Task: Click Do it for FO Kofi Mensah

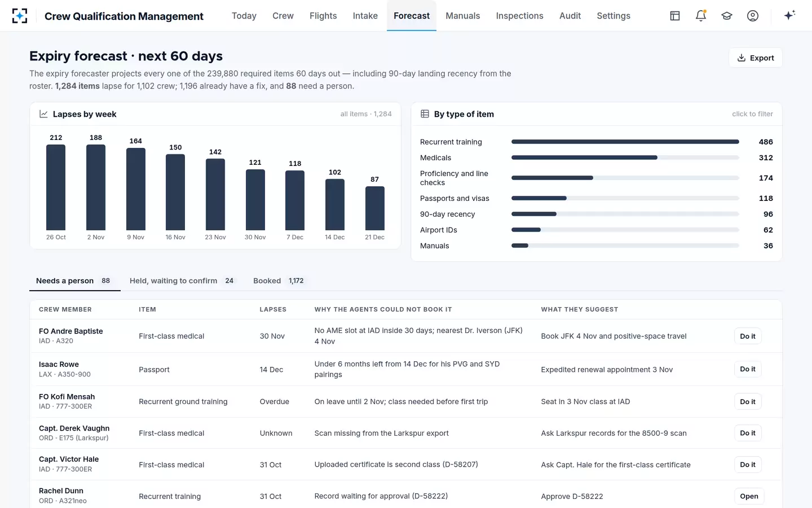Action: (x=748, y=401)
